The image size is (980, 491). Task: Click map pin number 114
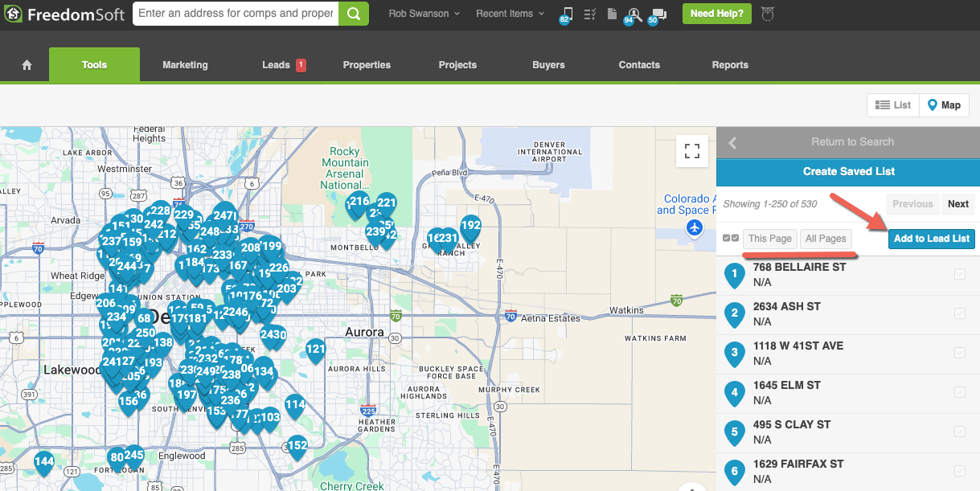(295, 406)
